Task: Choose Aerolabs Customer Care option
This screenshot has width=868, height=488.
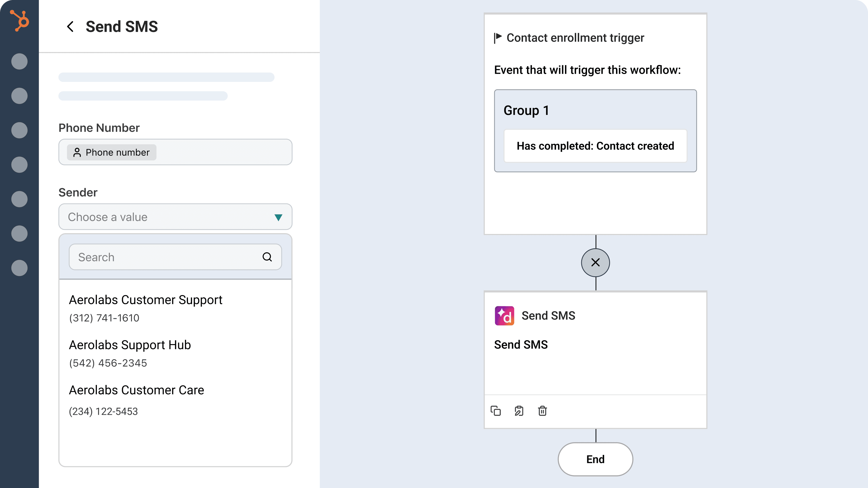Action: point(136,390)
